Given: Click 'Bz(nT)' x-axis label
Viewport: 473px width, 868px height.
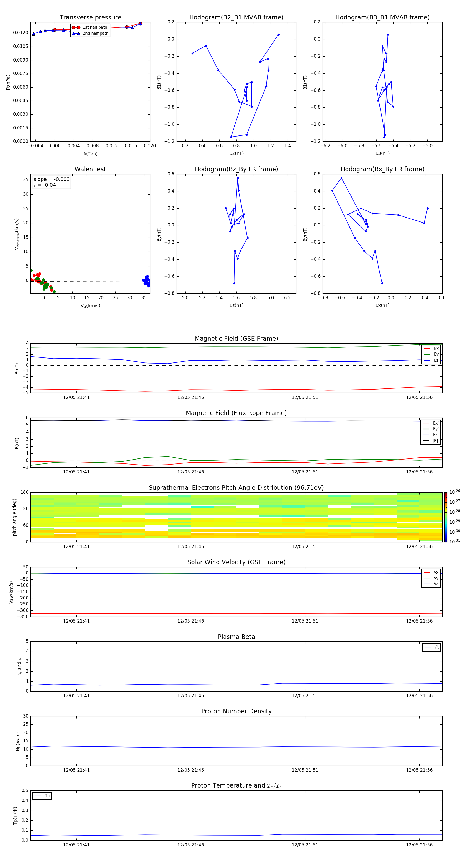Looking at the screenshot, I should pos(236,305).
